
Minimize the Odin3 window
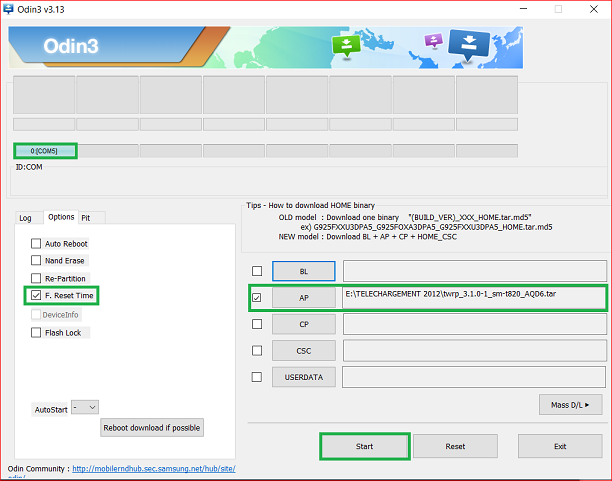click(523, 9)
